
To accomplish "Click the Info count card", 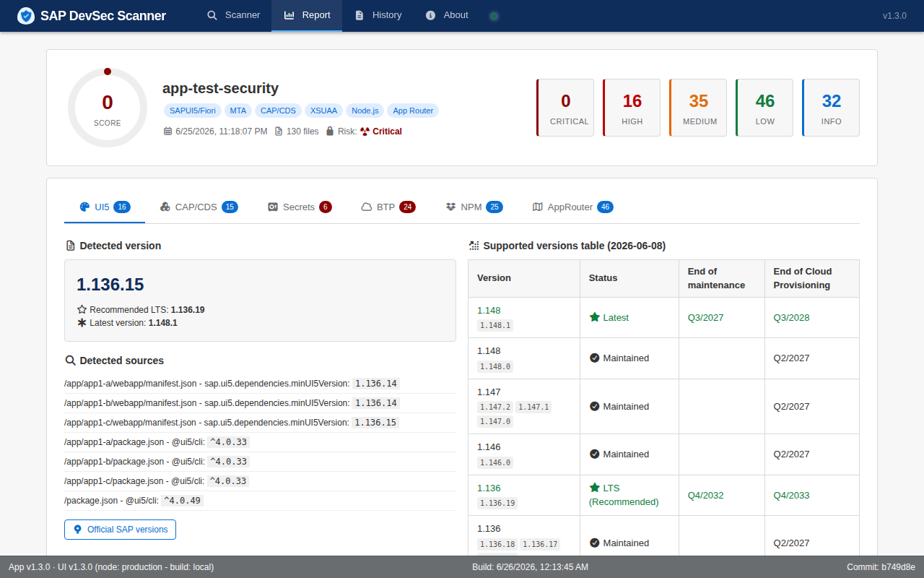I will click(831, 108).
